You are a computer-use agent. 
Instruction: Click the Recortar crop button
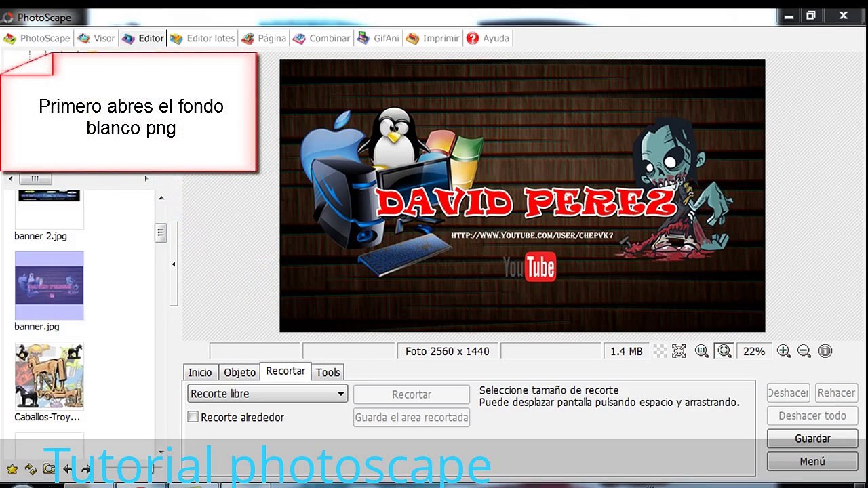tap(412, 394)
